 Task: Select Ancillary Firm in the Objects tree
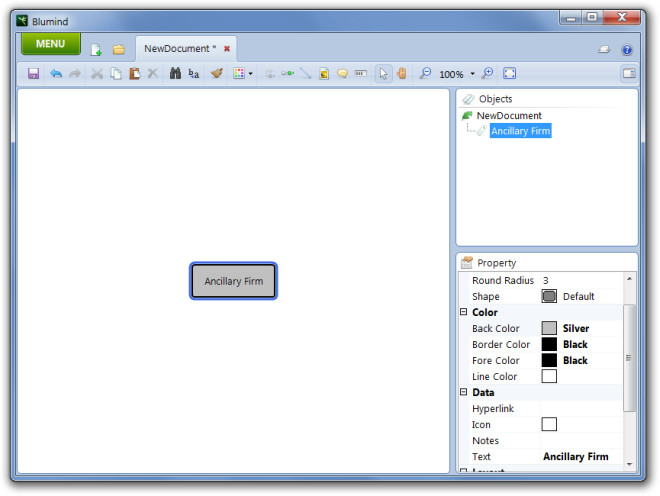tap(521, 131)
